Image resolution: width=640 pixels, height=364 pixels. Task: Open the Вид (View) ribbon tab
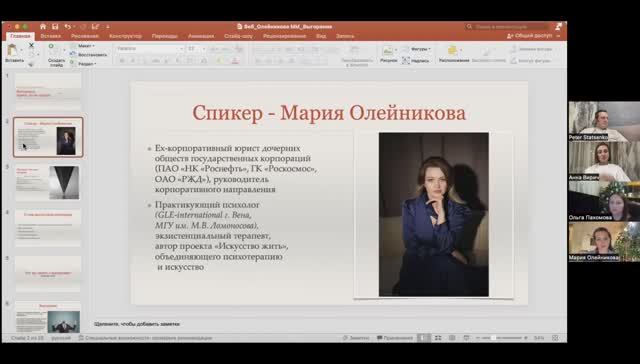[321, 36]
